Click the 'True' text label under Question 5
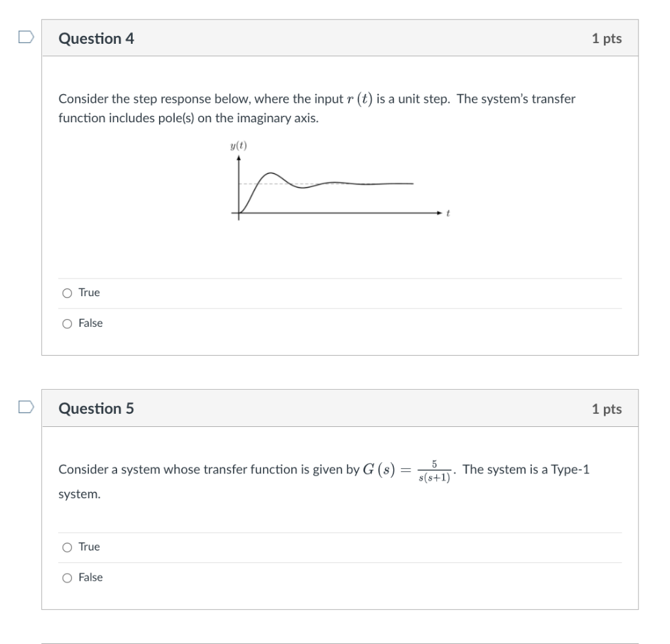Screen dimensions: 670x644 coord(89,547)
